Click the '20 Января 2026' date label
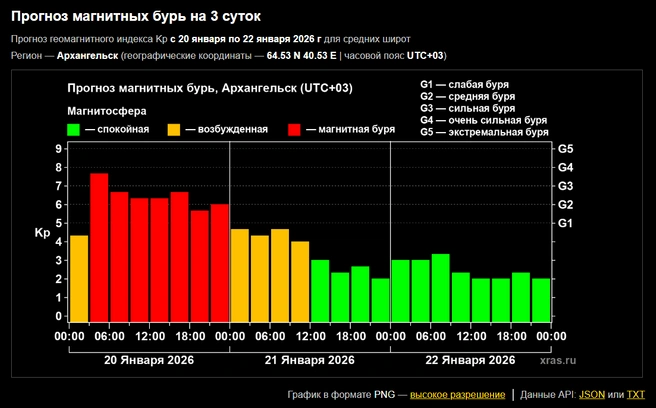Screen dimensions: 656x408 pos(149,360)
